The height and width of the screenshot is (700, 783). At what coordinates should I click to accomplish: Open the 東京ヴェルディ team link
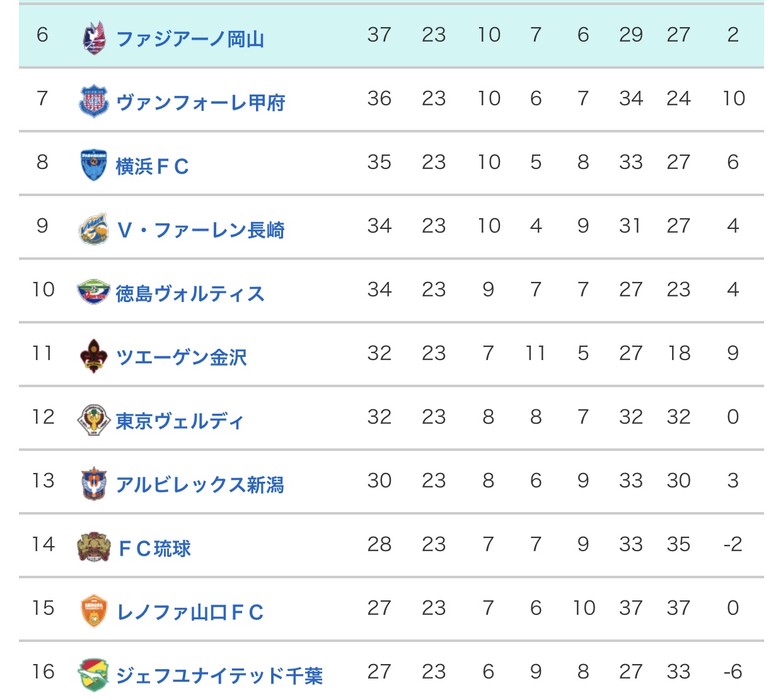coord(180,421)
